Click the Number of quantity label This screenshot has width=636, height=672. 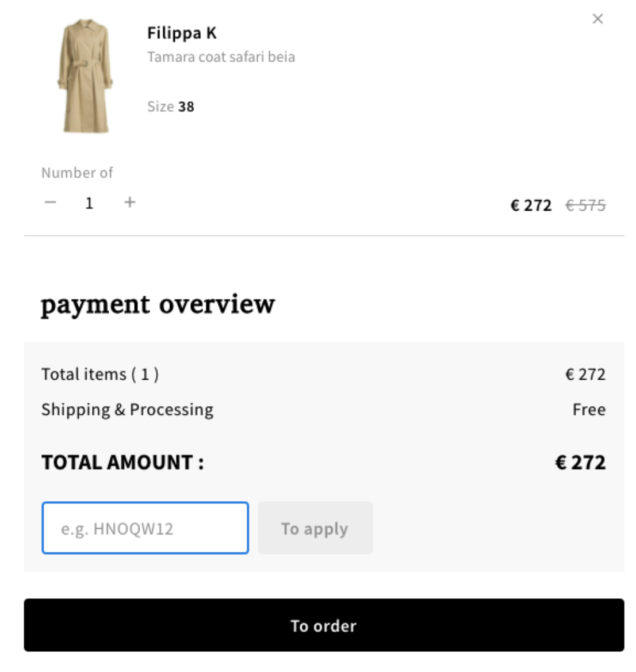[77, 173]
